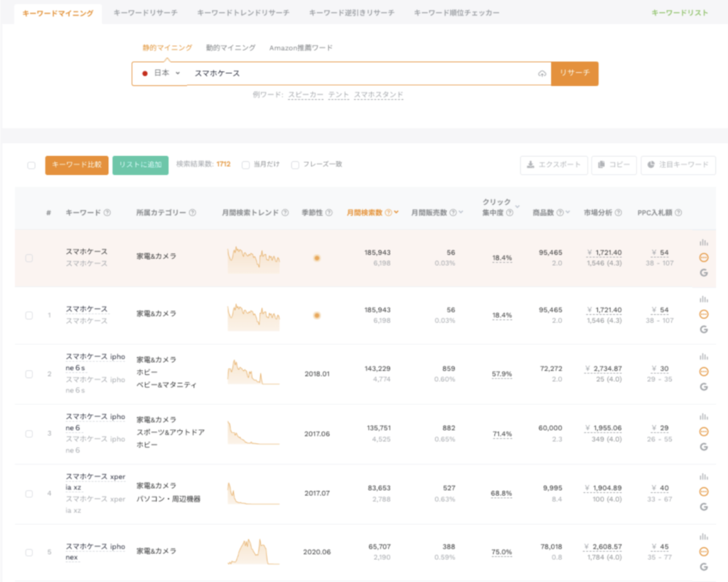The height and width of the screenshot is (582, 728).
Task: Expand the クリック集中度 sort arrow
Action: click(x=517, y=207)
